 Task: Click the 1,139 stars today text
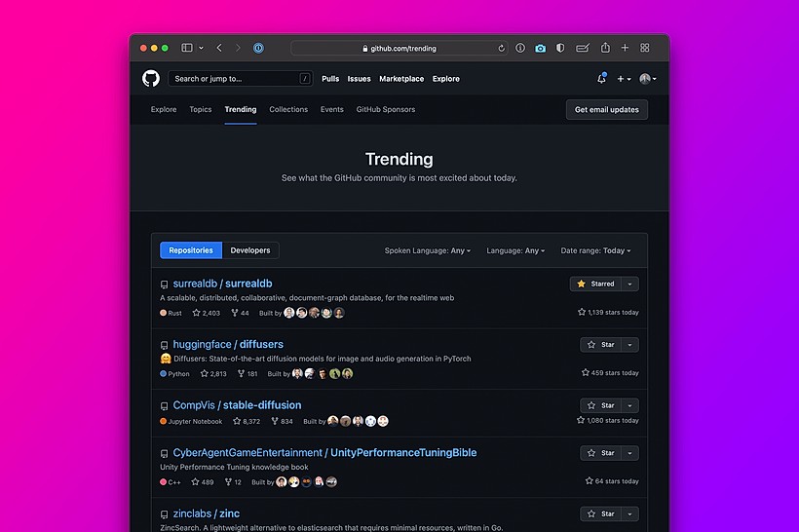[608, 312]
